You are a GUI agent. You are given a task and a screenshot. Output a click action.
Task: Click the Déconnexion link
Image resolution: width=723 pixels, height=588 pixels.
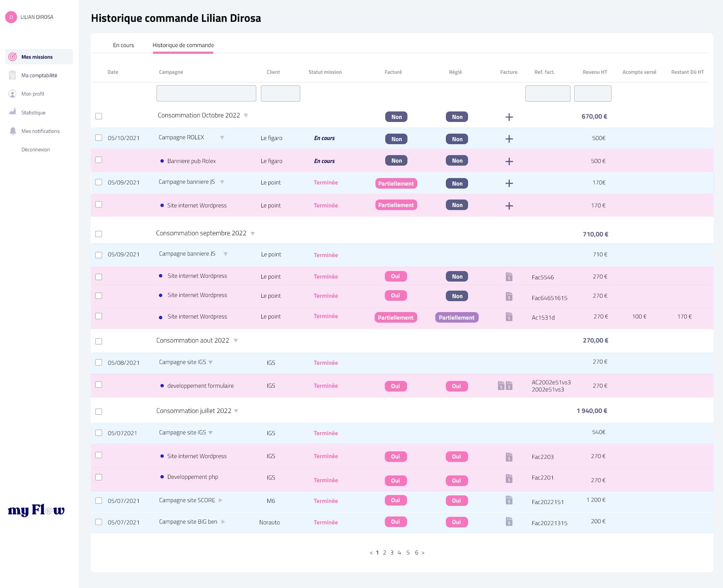35,149
